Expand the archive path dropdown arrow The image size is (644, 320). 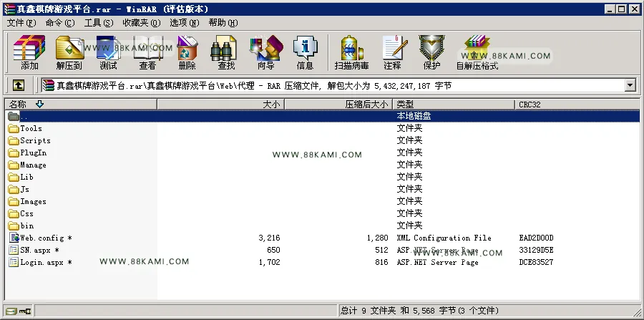coord(630,85)
